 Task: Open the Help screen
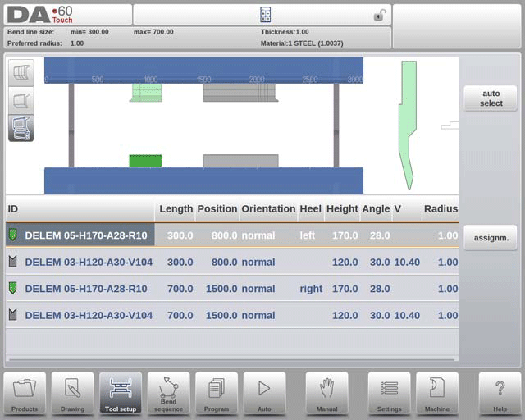(x=500, y=393)
